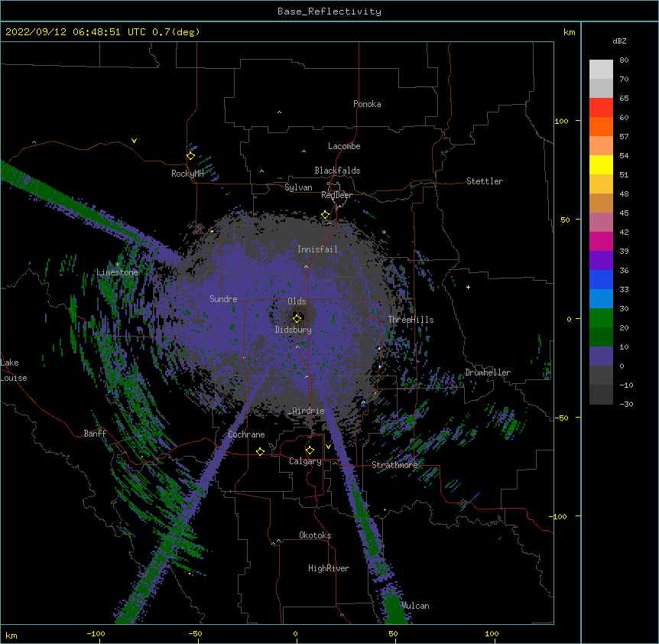Screen dimensions: 659x644
Task: Click the Olds city label
Action: [x=297, y=301]
